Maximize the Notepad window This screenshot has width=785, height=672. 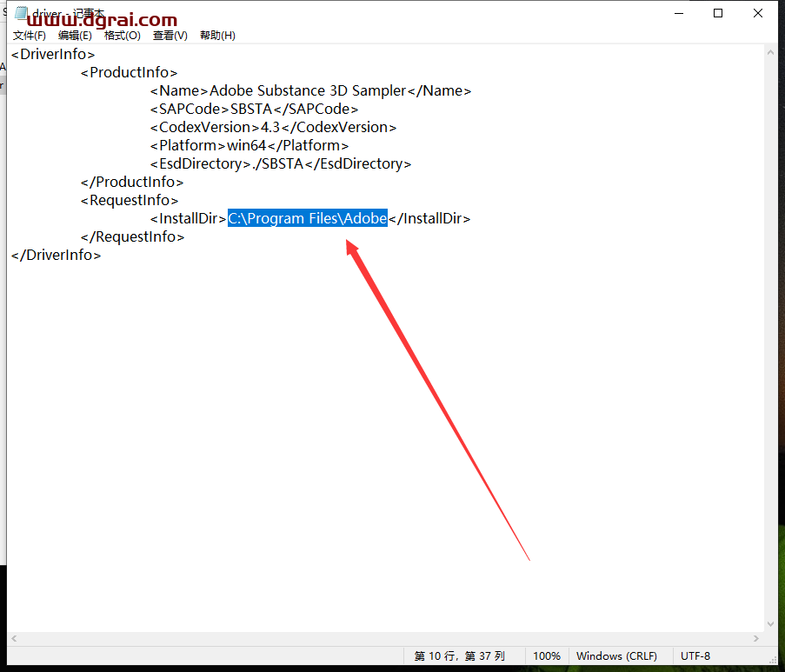[x=718, y=14]
